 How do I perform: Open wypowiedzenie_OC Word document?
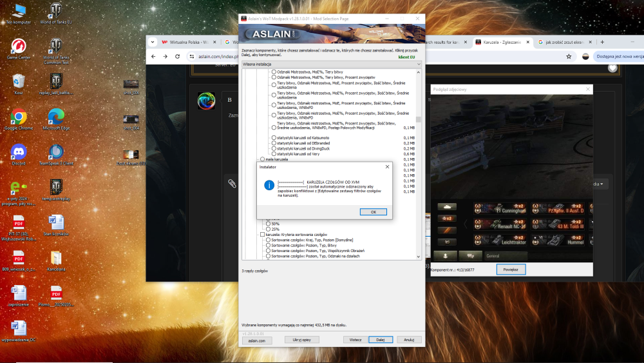click(19, 332)
